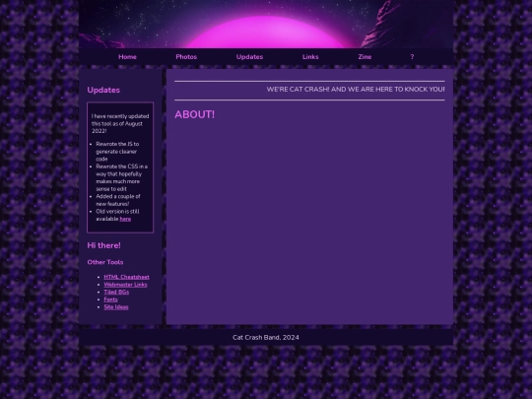Open the Webmaster Links link

coord(125,285)
